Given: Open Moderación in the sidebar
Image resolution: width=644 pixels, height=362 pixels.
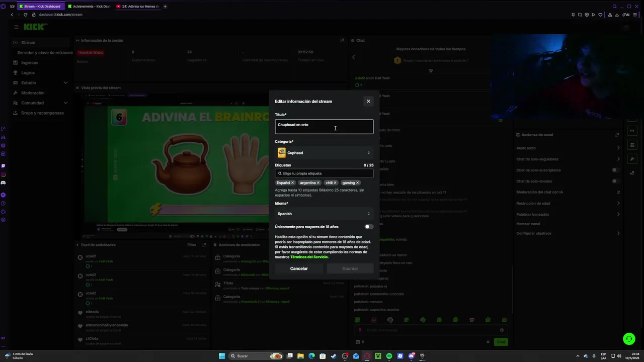Looking at the screenshot, I should pos(33,93).
